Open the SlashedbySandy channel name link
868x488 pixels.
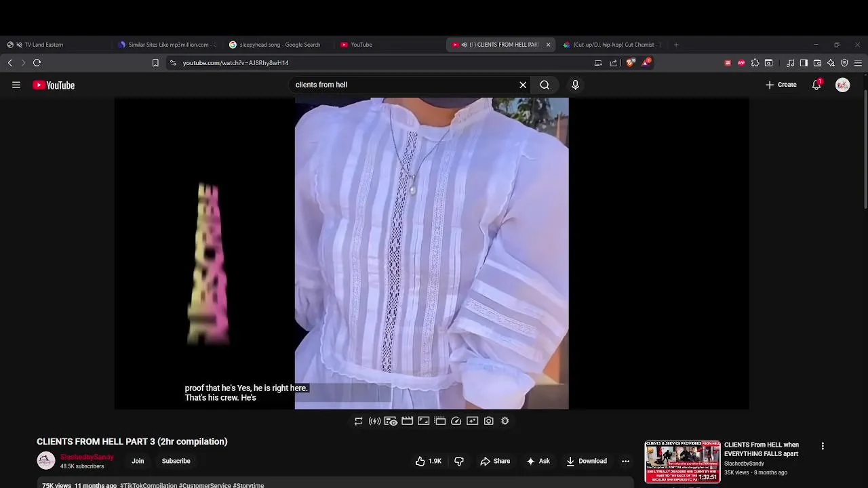click(x=87, y=457)
